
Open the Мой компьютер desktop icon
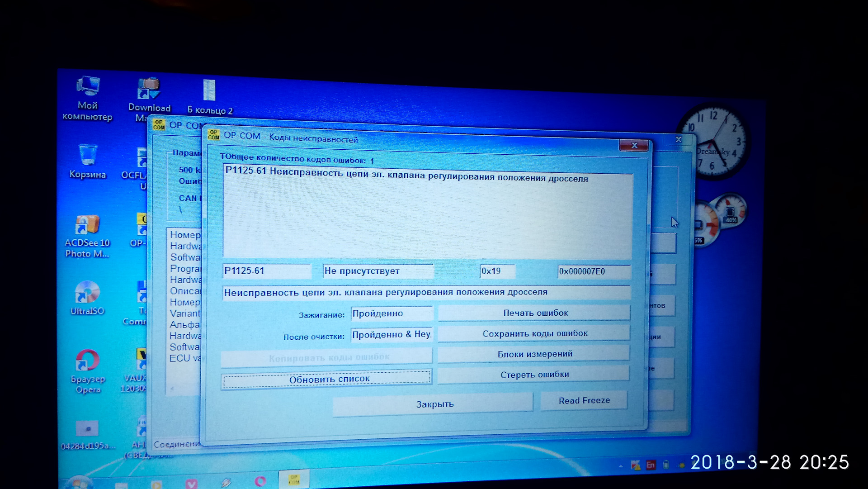tap(87, 99)
